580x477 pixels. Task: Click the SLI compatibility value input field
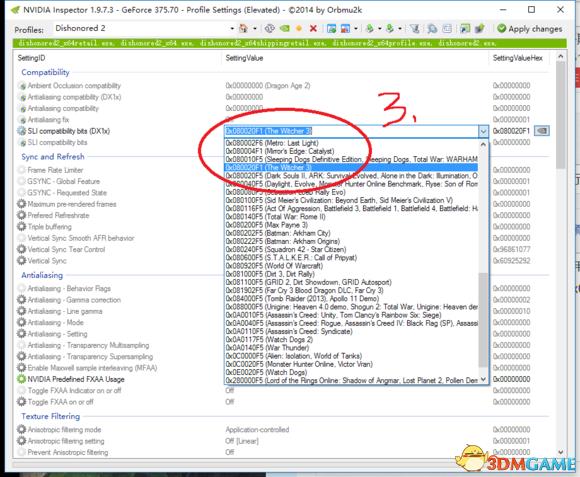(x=351, y=131)
